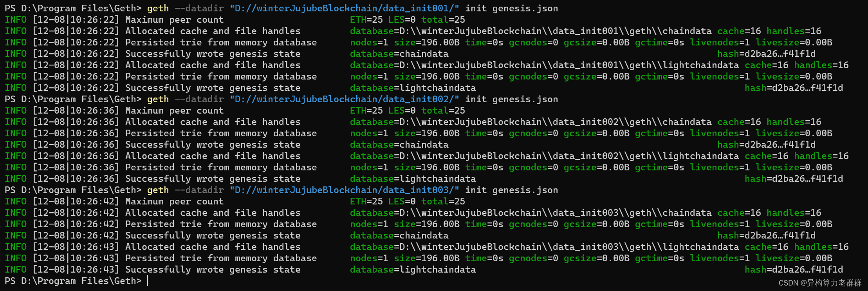Click 'init genesis.json' in the third command
868x291 pixels.
click(x=512, y=190)
